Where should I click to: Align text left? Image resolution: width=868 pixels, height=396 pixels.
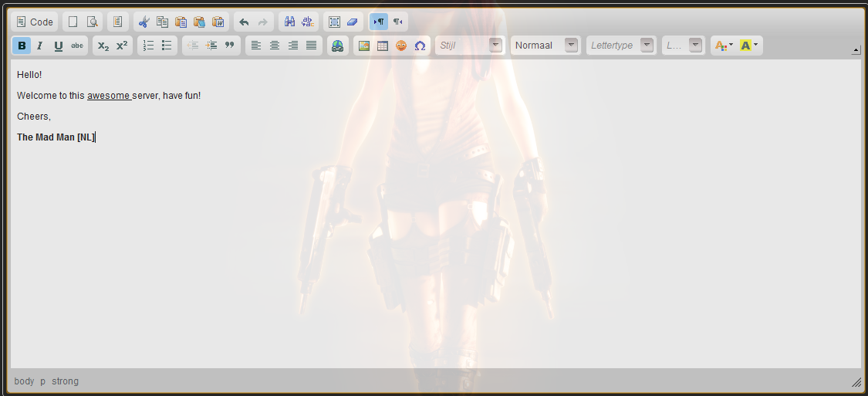tap(255, 46)
